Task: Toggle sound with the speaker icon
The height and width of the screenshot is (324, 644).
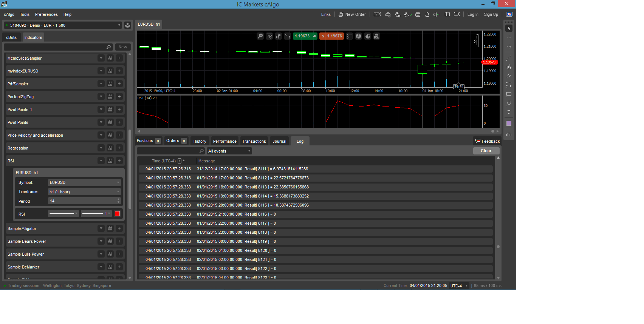Action: click(x=437, y=14)
